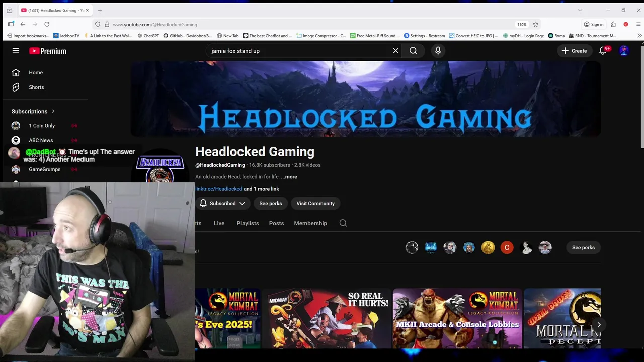Click the Headlocked Gaming channel name heading
The height and width of the screenshot is (362, 644).
coord(255,152)
